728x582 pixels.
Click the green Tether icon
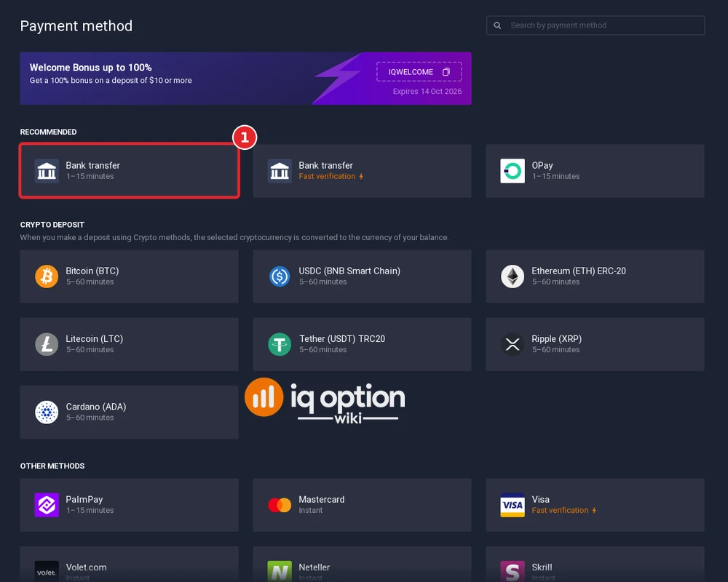tap(280, 344)
